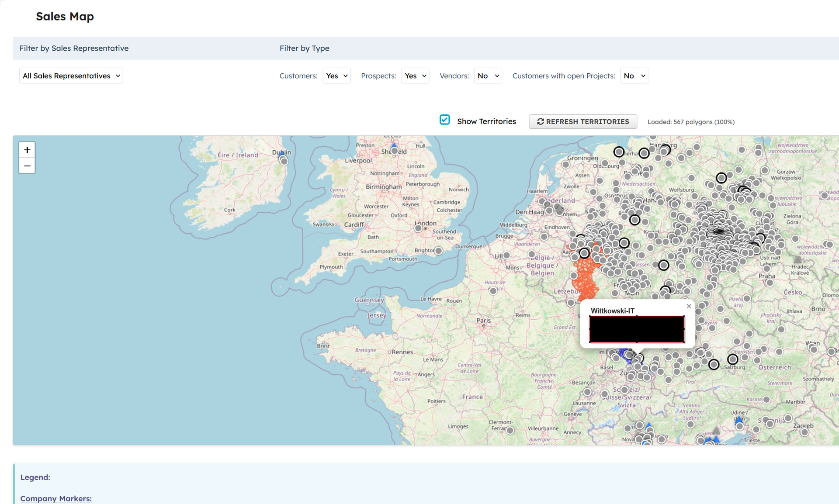This screenshot has width=839, height=504.
Task: Open the Prospects filter dropdown
Action: (415, 76)
